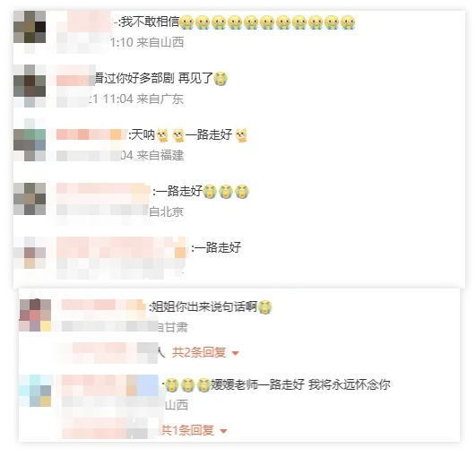Click crying emoji after 再见了
The height and width of the screenshot is (457, 476).
(x=221, y=79)
